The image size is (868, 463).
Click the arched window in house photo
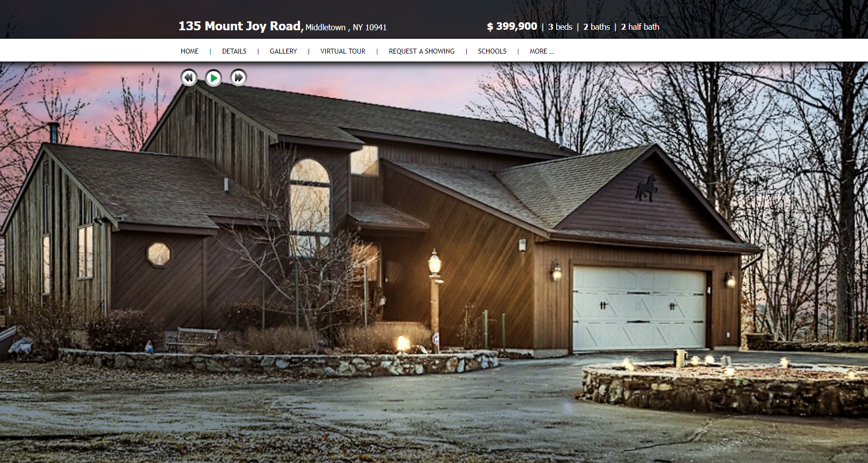(x=310, y=207)
